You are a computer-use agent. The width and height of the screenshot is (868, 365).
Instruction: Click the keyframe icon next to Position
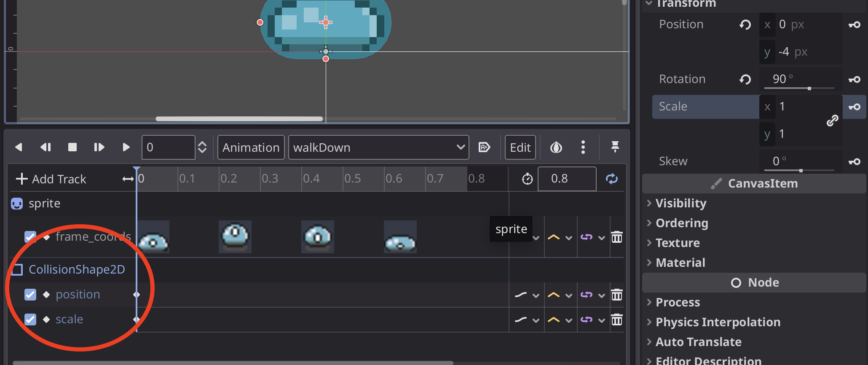(x=855, y=25)
